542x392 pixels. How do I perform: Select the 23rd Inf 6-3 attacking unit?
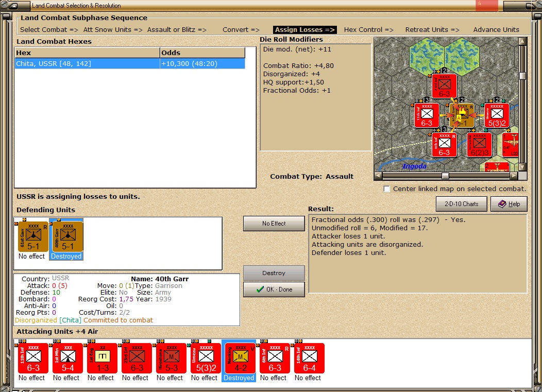tap(137, 358)
